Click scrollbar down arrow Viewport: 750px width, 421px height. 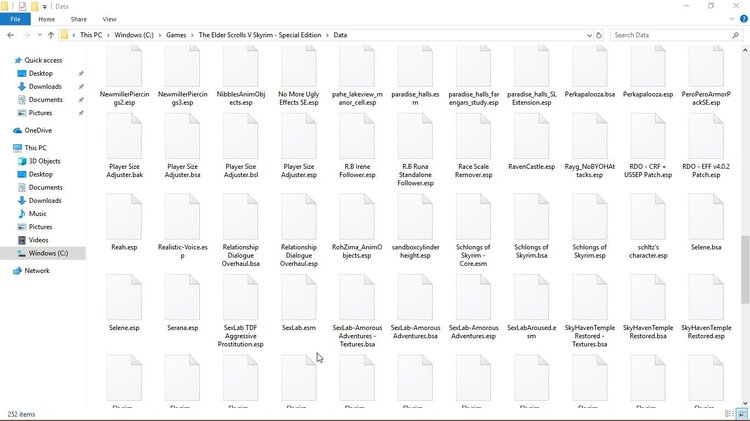point(745,403)
